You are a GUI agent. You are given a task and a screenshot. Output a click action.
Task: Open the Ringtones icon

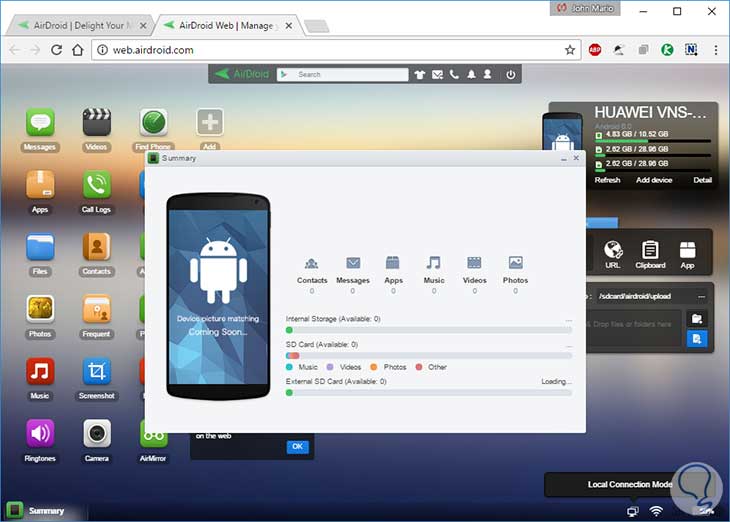click(40, 434)
